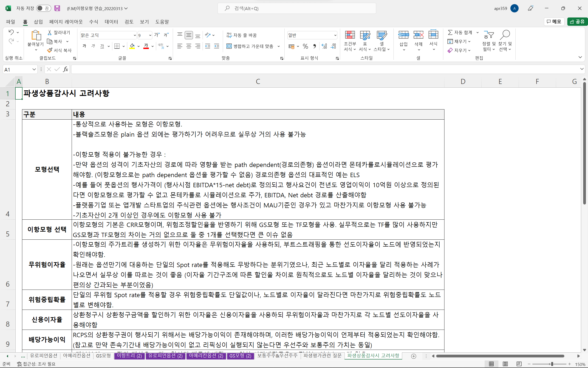Align text right
This screenshot has width=588, height=368.
(x=198, y=46)
